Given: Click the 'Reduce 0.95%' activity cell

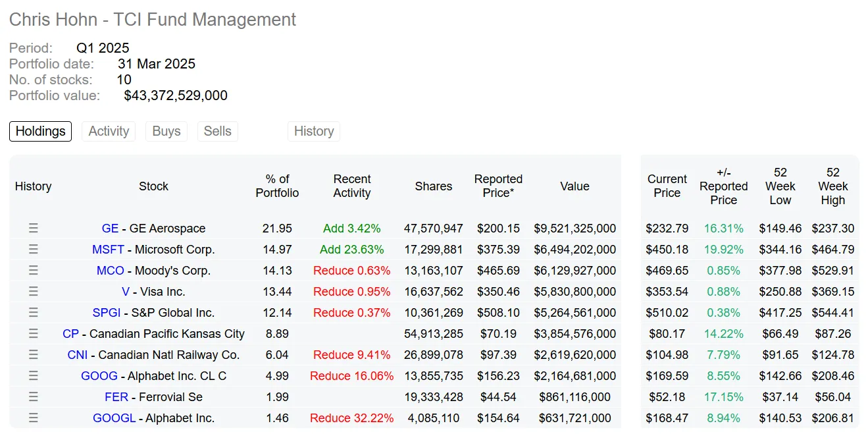Looking at the screenshot, I should tap(352, 292).
